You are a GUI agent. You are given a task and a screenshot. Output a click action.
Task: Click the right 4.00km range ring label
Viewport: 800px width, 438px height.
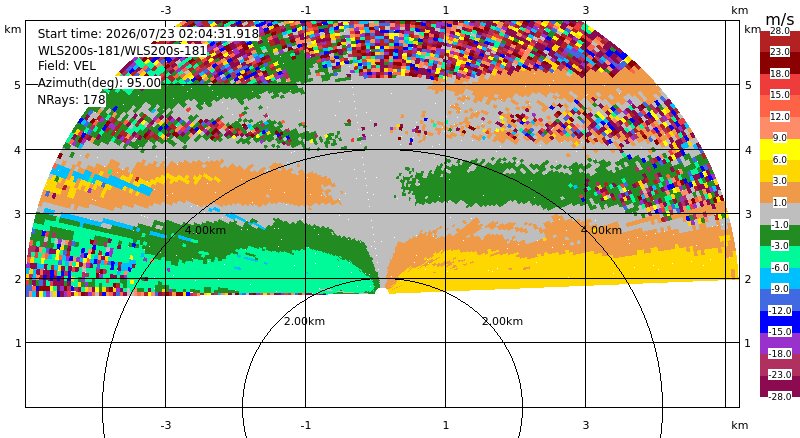601,230
